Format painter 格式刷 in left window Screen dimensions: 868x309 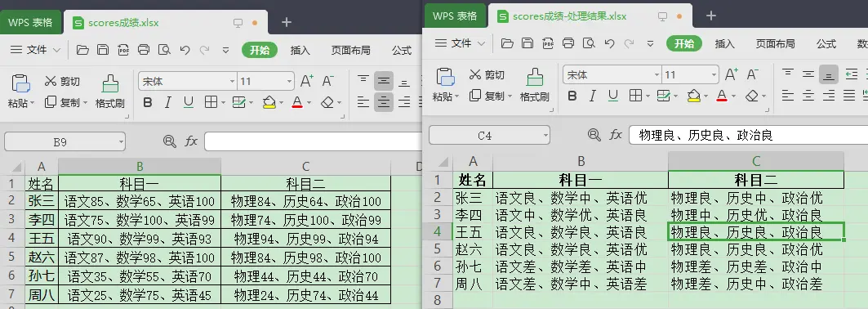[x=110, y=92]
